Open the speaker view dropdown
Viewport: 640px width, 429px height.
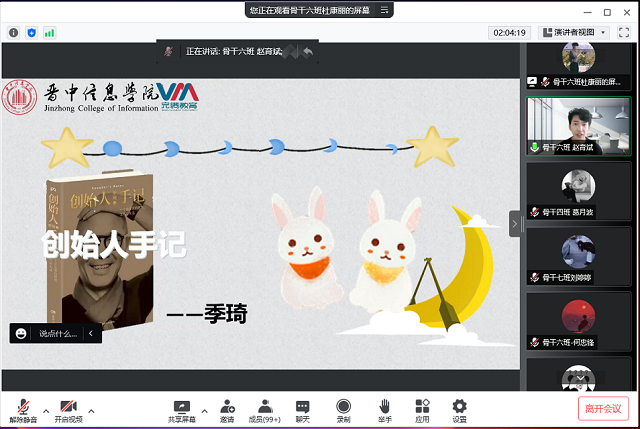point(574,32)
